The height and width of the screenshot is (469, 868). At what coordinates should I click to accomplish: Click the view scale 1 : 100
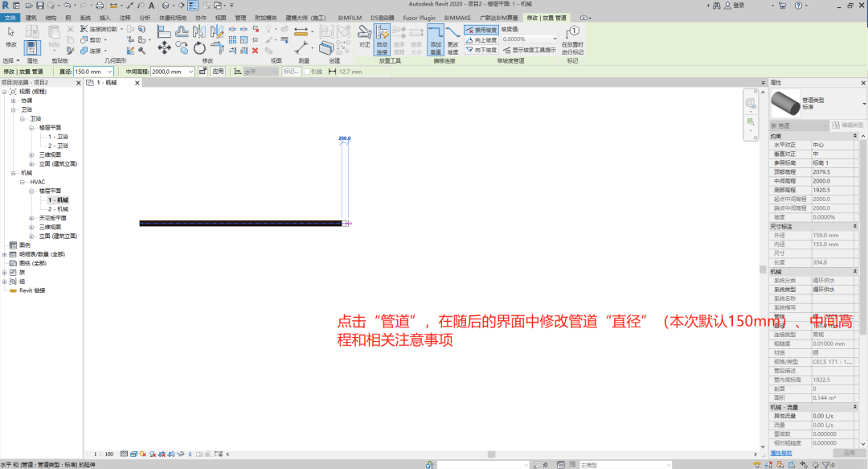(104, 454)
